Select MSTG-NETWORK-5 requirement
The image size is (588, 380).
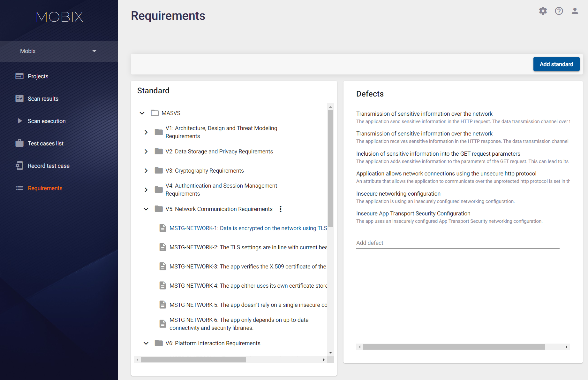(248, 305)
